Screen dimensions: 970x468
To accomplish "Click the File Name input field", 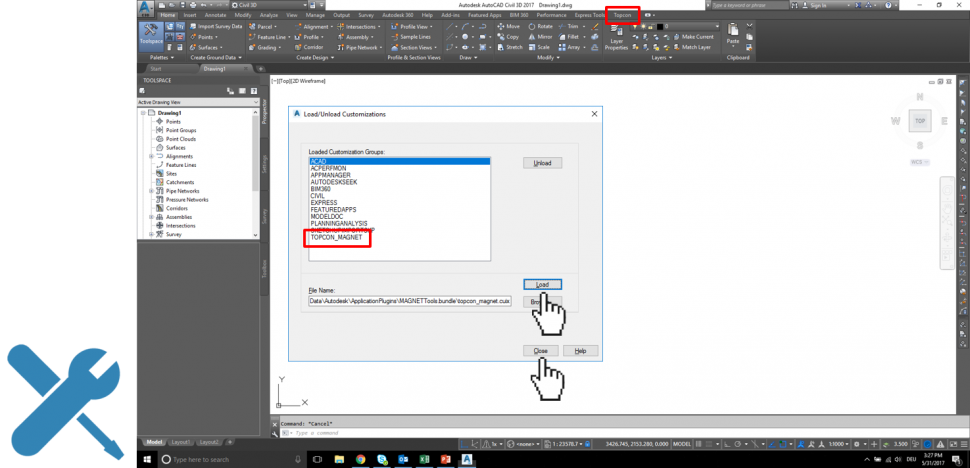I will point(410,302).
